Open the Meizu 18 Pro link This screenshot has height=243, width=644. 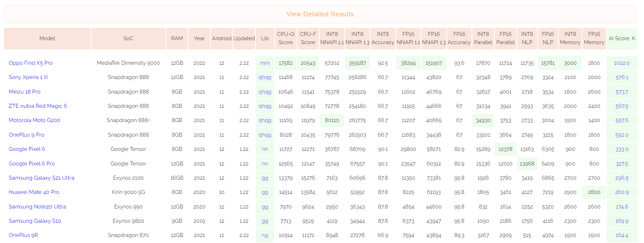pyautogui.click(x=25, y=92)
